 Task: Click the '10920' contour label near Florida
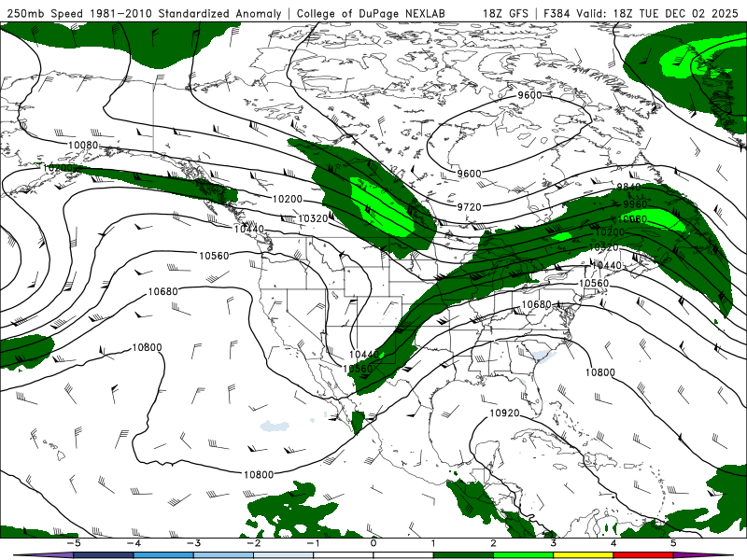(x=504, y=413)
